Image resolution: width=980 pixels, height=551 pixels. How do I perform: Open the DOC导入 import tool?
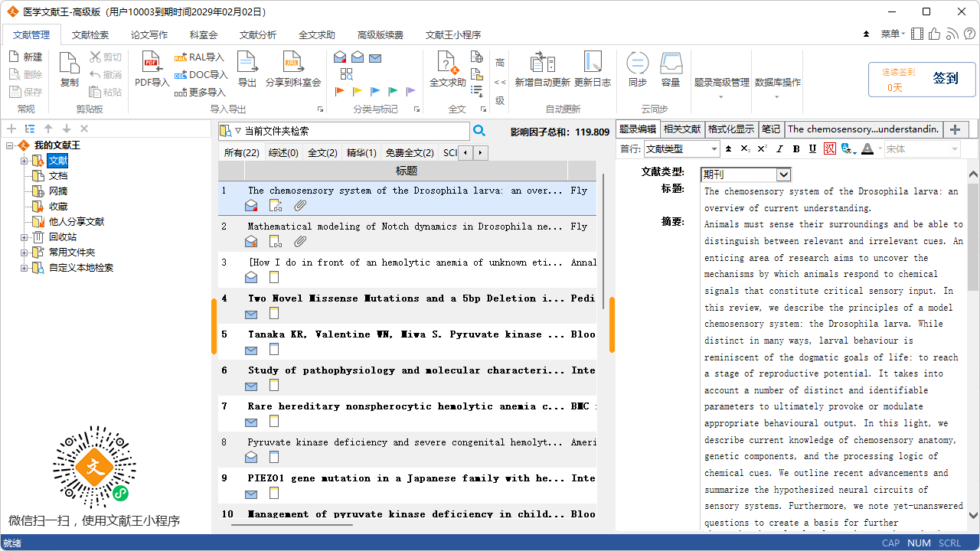201,75
